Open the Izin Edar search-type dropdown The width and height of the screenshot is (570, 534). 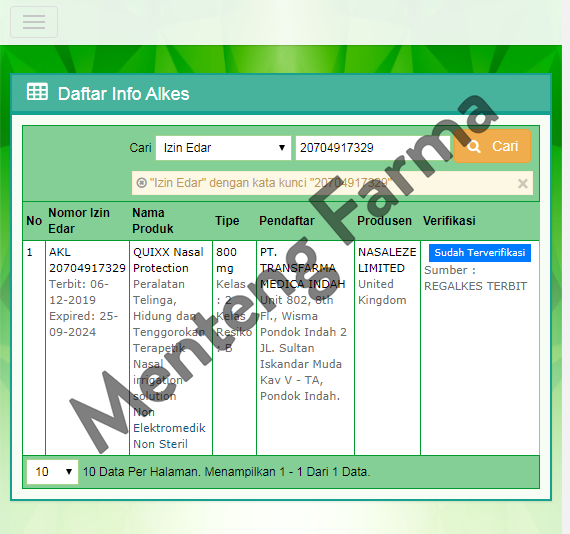[223, 148]
